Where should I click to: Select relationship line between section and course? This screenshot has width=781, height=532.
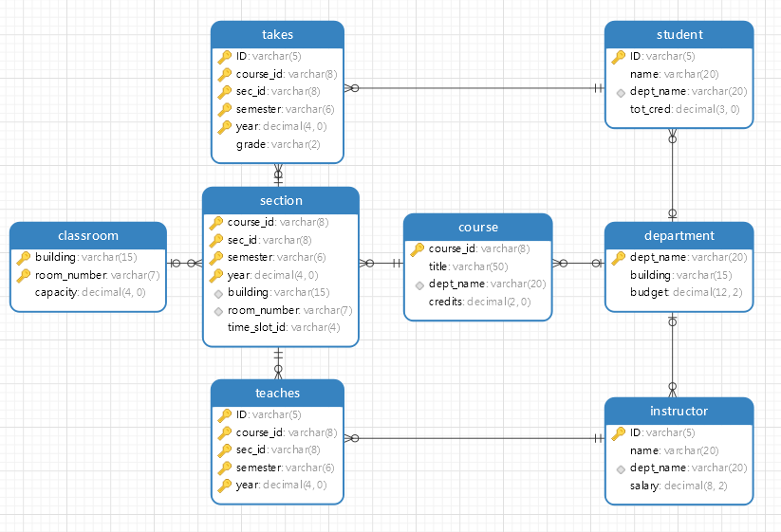381,264
